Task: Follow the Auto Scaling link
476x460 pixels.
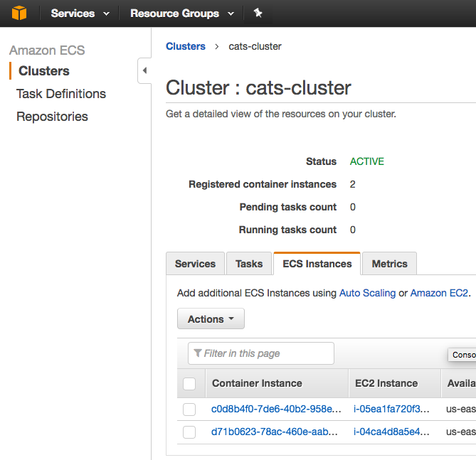Action: (x=367, y=293)
